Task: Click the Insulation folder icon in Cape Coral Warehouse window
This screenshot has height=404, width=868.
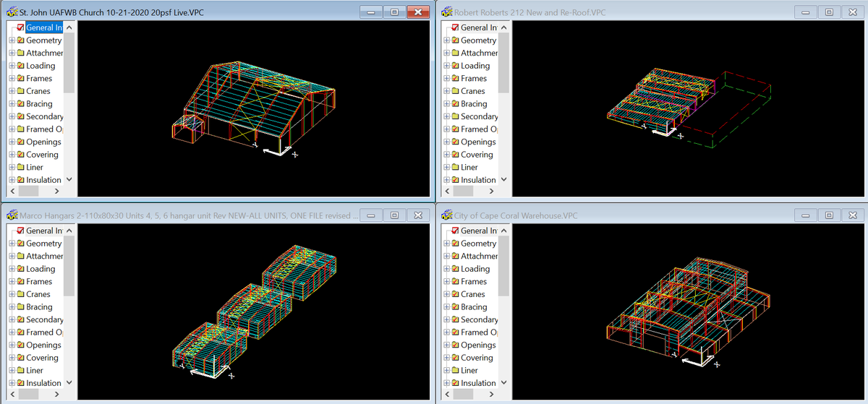Action: [x=455, y=383]
